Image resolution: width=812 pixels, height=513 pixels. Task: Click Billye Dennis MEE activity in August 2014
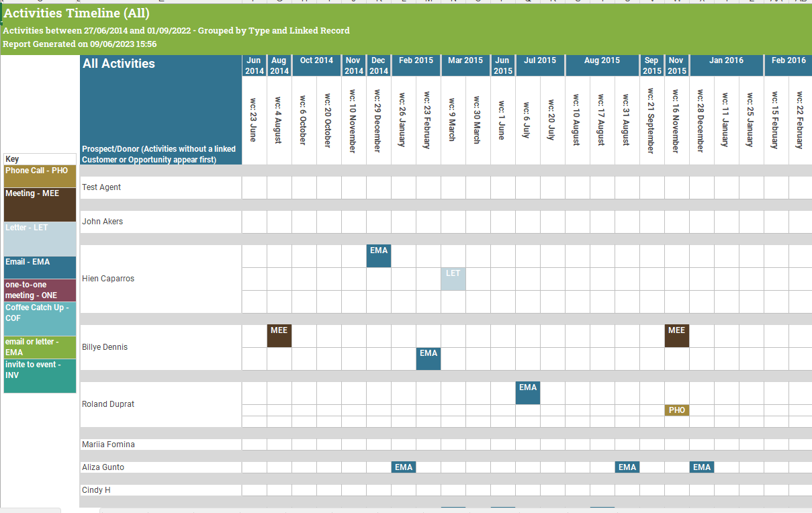(279, 336)
